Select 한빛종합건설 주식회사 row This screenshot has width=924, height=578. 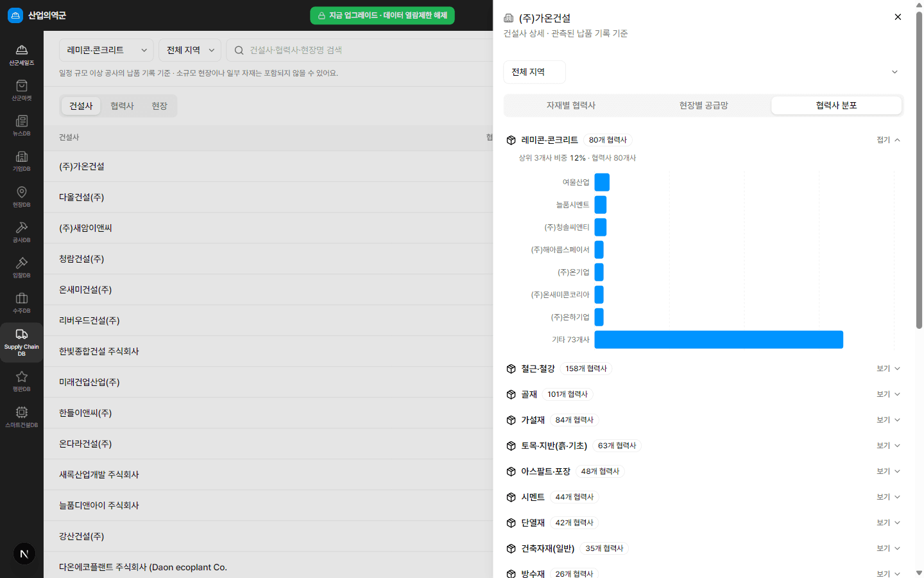pos(268,351)
